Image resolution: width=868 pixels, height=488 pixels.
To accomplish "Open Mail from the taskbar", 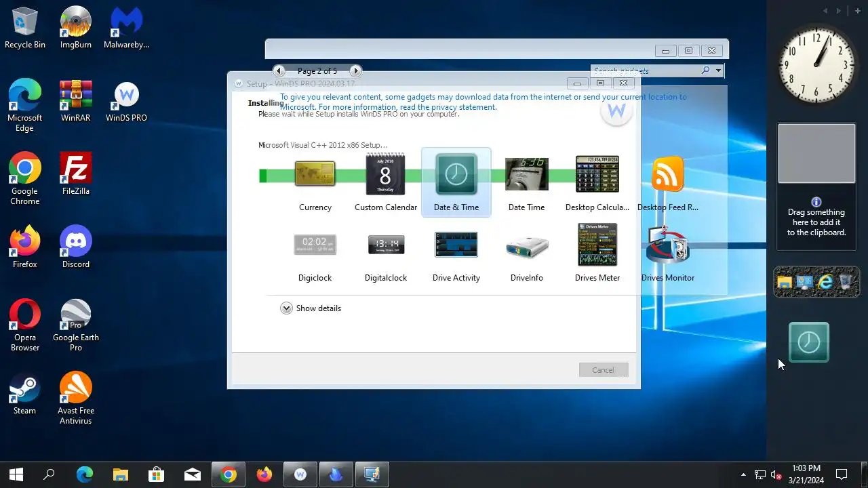I will (x=193, y=474).
